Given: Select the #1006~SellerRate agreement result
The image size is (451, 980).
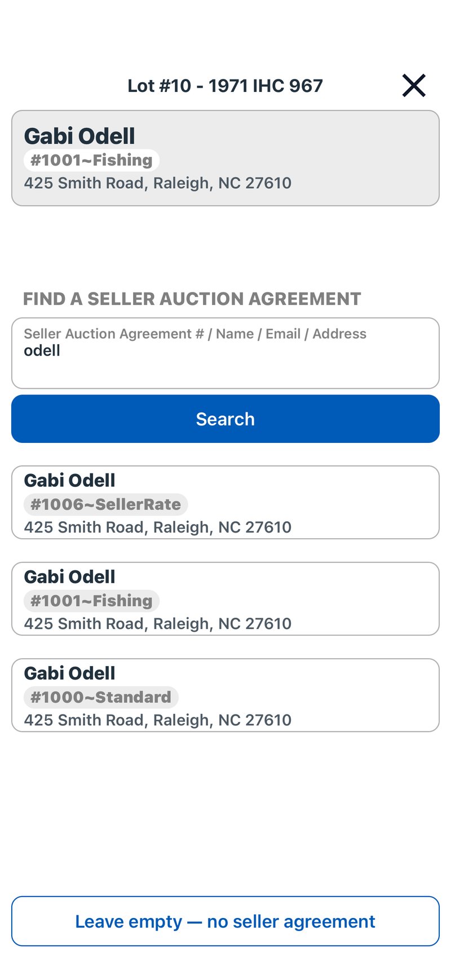Looking at the screenshot, I should click(225, 502).
